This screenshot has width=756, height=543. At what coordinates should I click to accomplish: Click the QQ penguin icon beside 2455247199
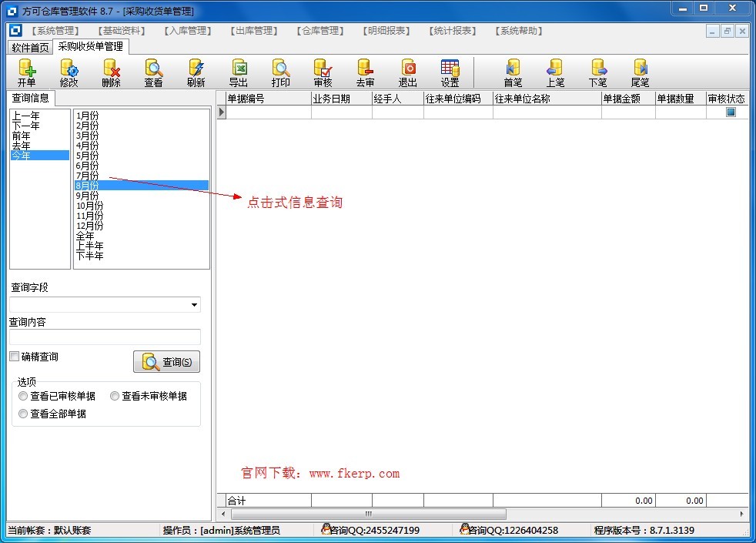tap(326, 529)
